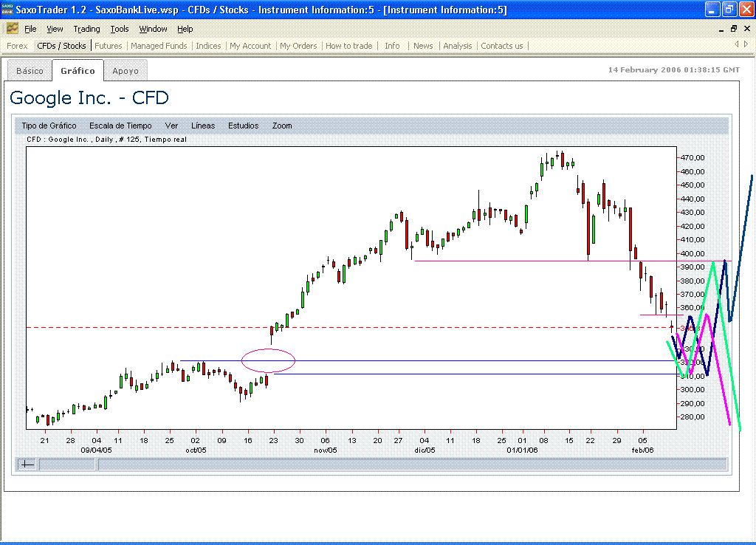Open the Help menu

tap(185, 29)
